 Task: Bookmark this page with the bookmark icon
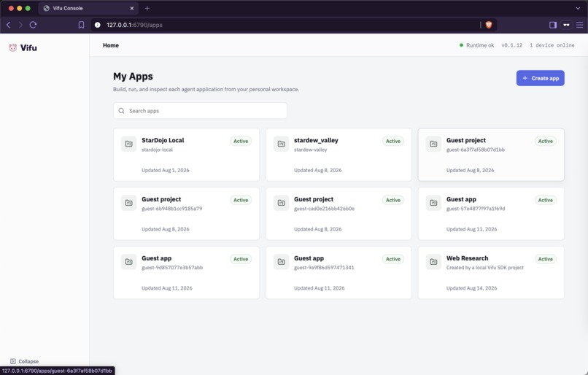click(x=81, y=25)
